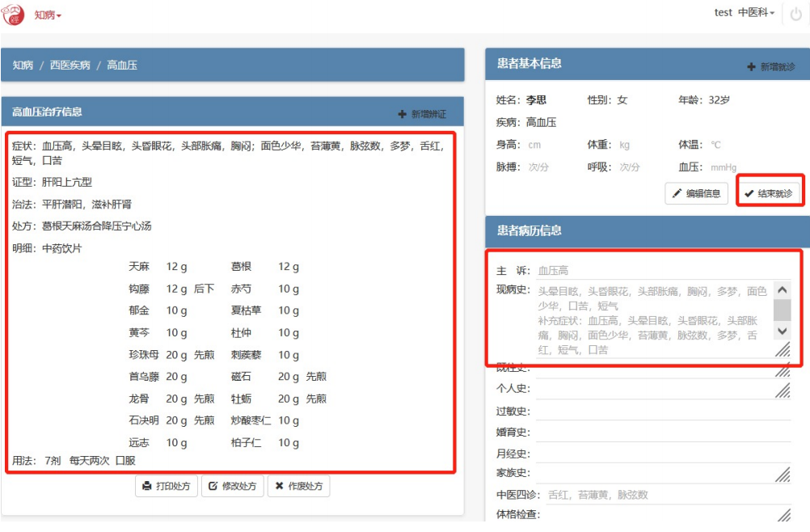Void the prescription via 作废处方
The height and width of the screenshot is (532, 810).
click(x=298, y=486)
